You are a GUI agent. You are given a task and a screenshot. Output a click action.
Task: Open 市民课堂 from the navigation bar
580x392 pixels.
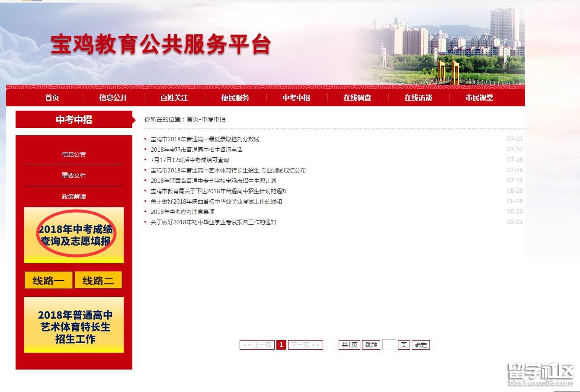tap(479, 98)
